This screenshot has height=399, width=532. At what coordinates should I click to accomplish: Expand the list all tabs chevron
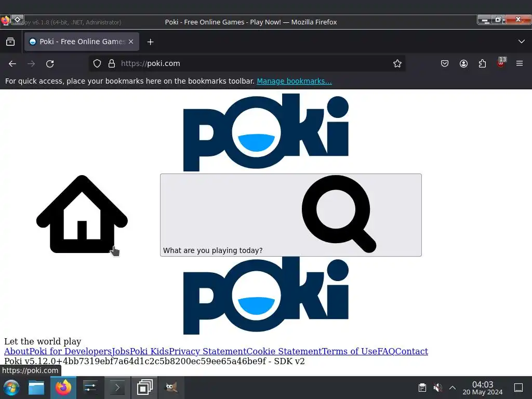point(522,42)
